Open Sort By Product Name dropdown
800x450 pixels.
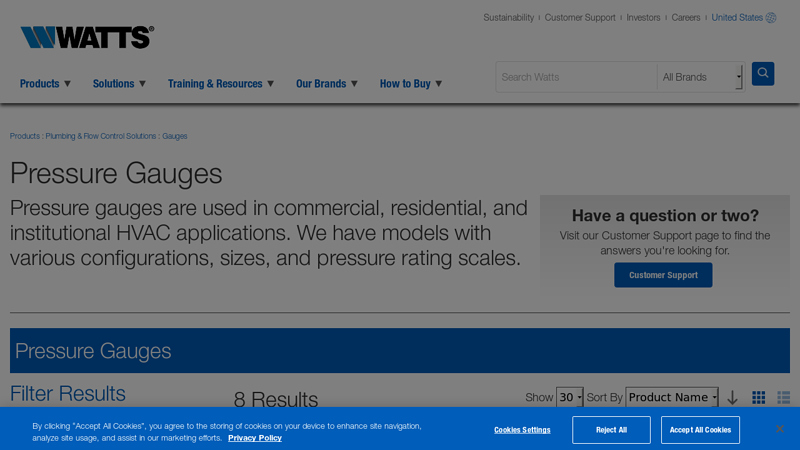[672, 397]
